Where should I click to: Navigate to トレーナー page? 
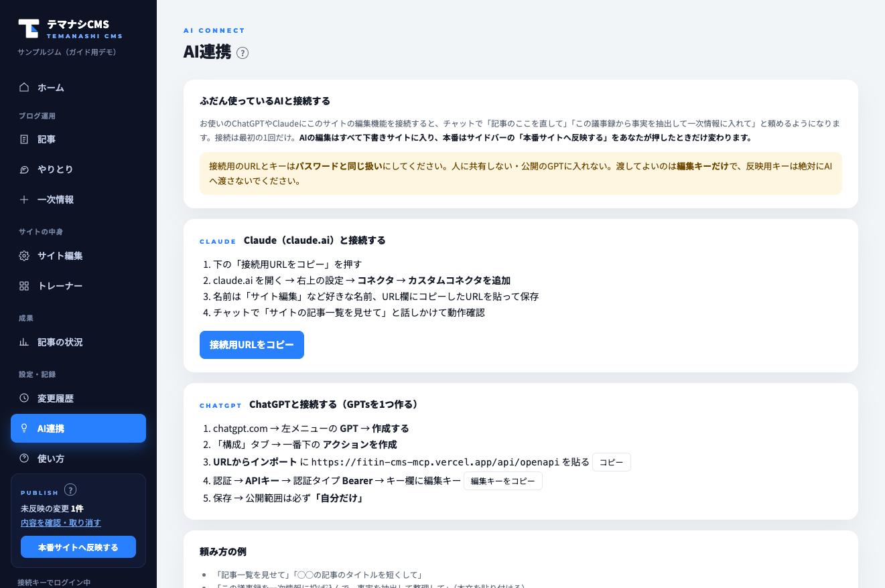pos(78,286)
